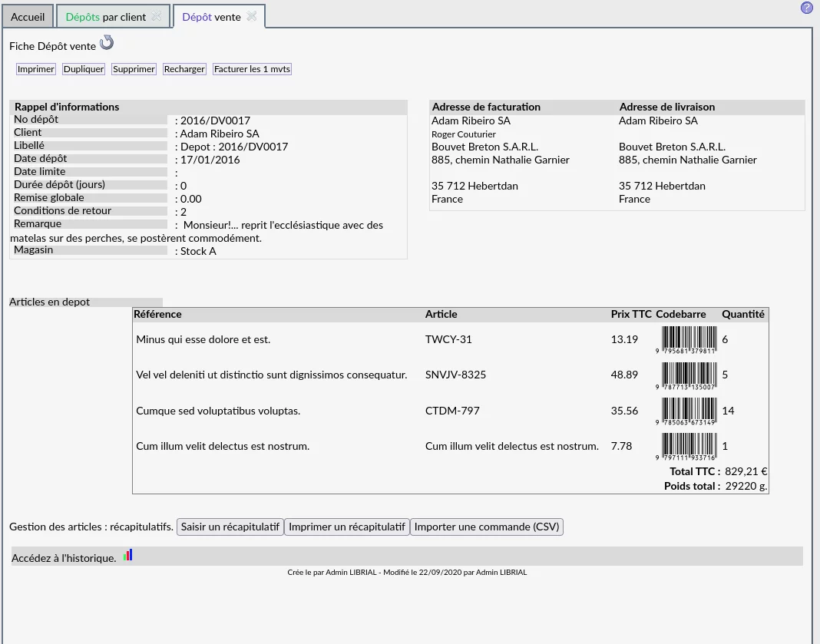This screenshot has width=820, height=644.
Task: Click the Adresse de facturation header
Action: point(486,107)
